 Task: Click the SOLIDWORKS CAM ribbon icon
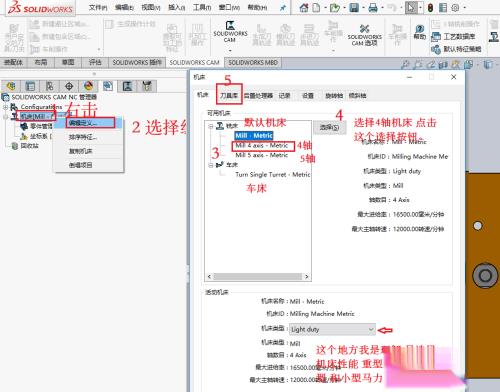pyautogui.click(x=230, y=32)
